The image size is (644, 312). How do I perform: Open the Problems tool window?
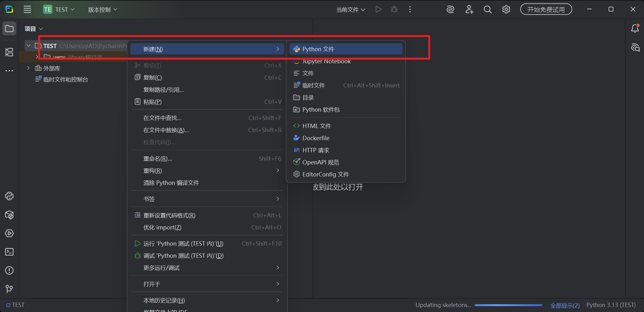pos(9,270)
